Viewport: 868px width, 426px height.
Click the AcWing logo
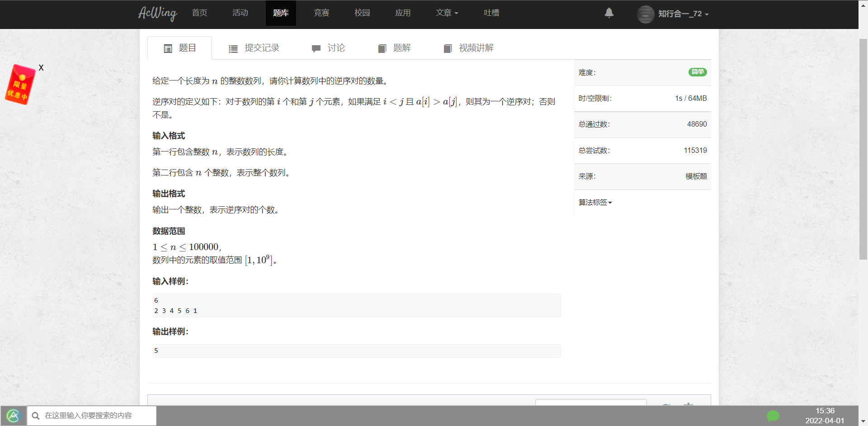click(157, 14)
